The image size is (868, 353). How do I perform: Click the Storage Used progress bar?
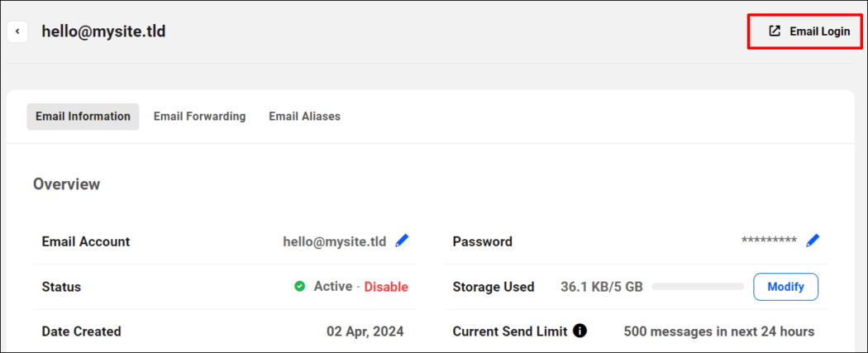pyautogui.click(x=698, y=287)
